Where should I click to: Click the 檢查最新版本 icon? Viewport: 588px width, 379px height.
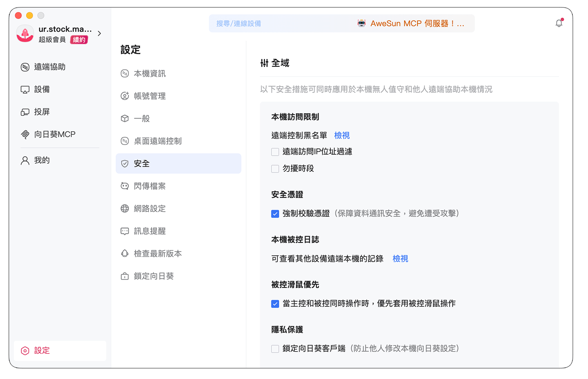(x=125, y=254)
